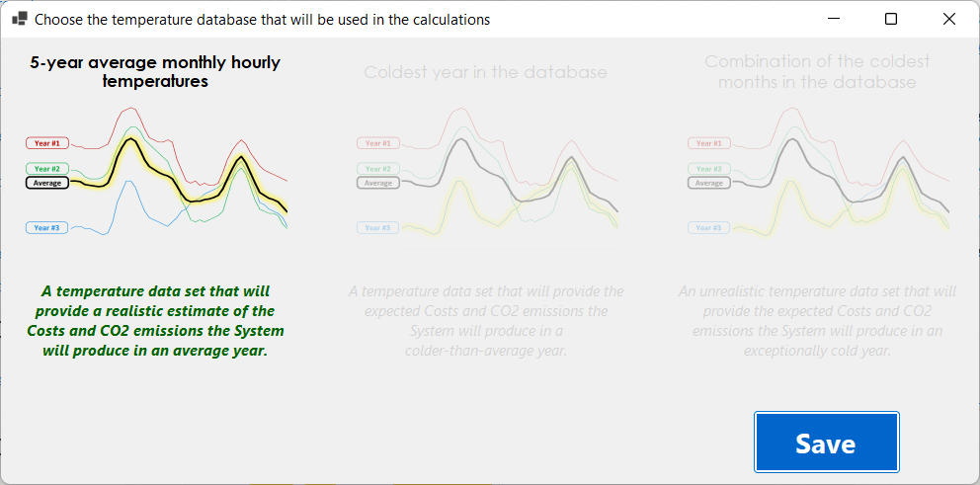This screenshot has width=980, height=485.
Task: Click the Year #1 label in the coldest months chart
Action: point(709,143)
